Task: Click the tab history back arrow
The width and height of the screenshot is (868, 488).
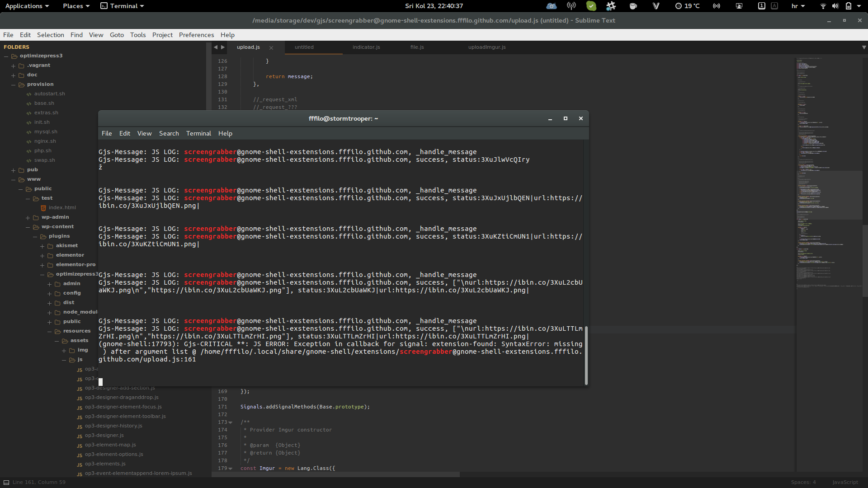Action: (216, 47)
